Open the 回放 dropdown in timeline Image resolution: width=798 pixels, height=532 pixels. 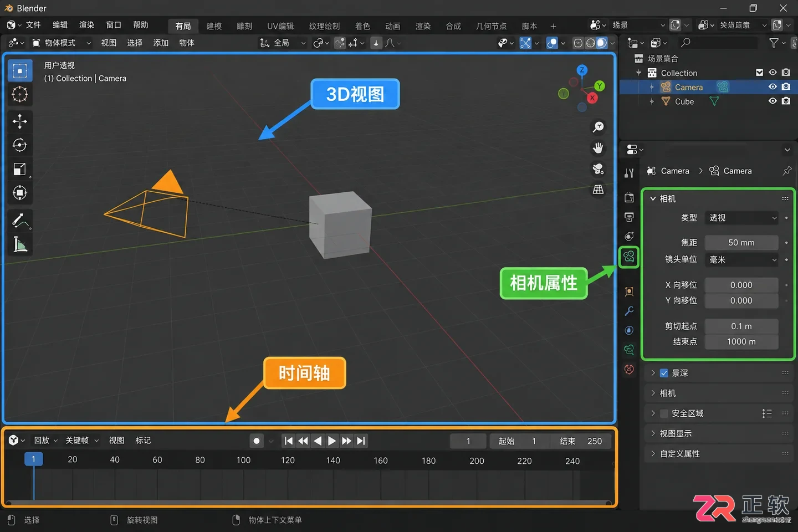(45, 440)
